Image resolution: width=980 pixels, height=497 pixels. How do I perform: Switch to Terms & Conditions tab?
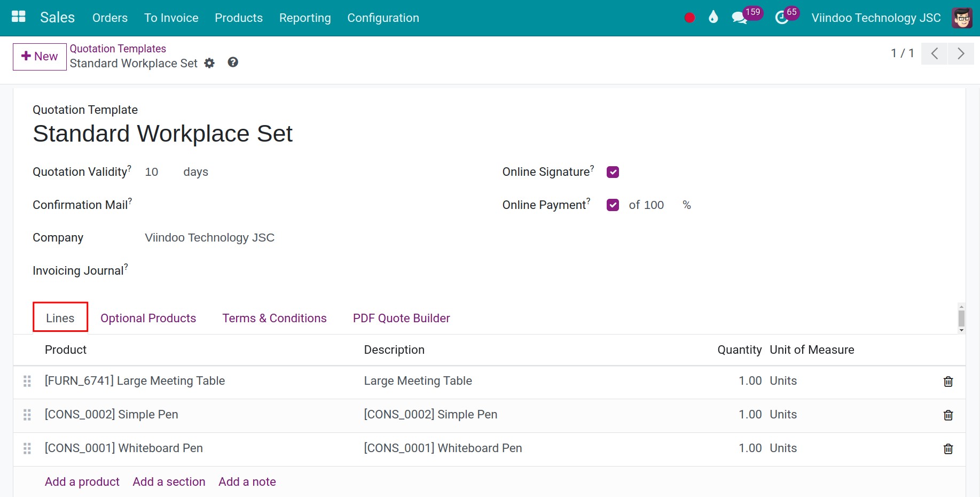[x=275, y=318]
